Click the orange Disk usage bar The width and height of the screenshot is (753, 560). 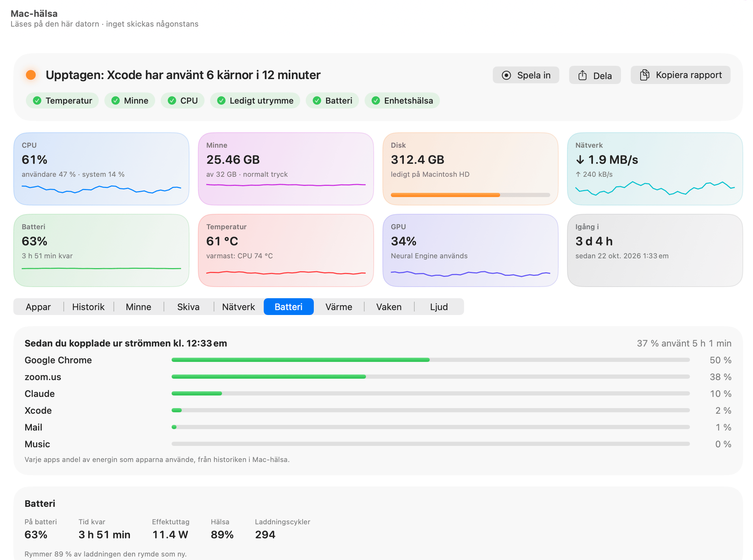pos(470,195)
